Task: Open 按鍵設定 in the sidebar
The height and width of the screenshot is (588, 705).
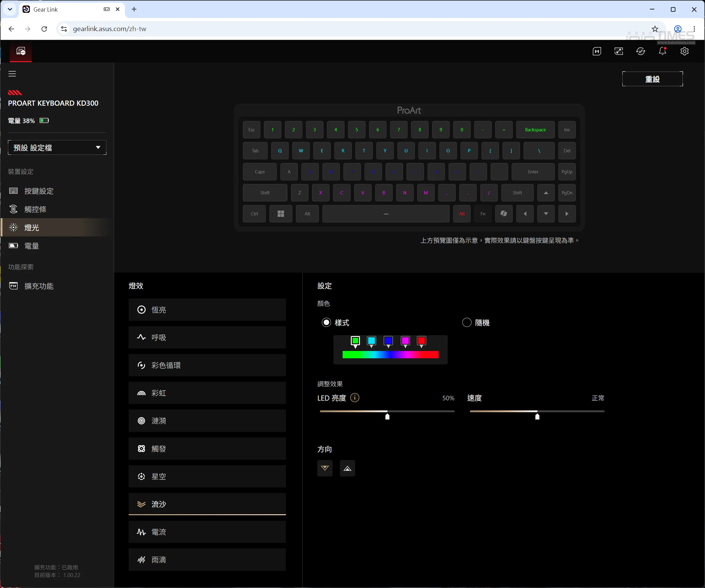Action: point(57,191)
